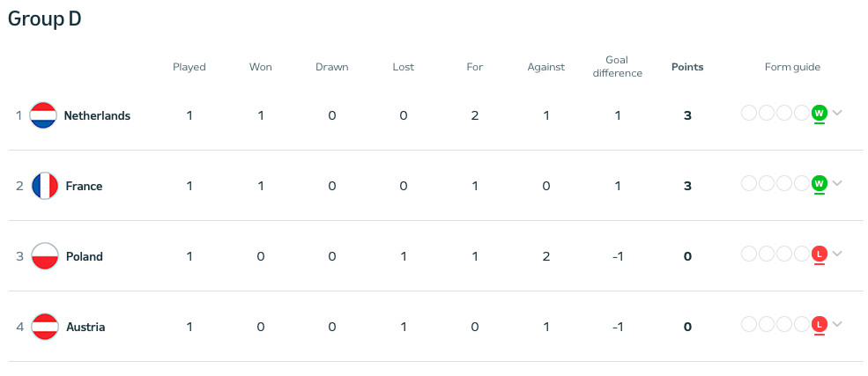
Task: Click Netherlands' green W form badge
Action: point(819,113)
